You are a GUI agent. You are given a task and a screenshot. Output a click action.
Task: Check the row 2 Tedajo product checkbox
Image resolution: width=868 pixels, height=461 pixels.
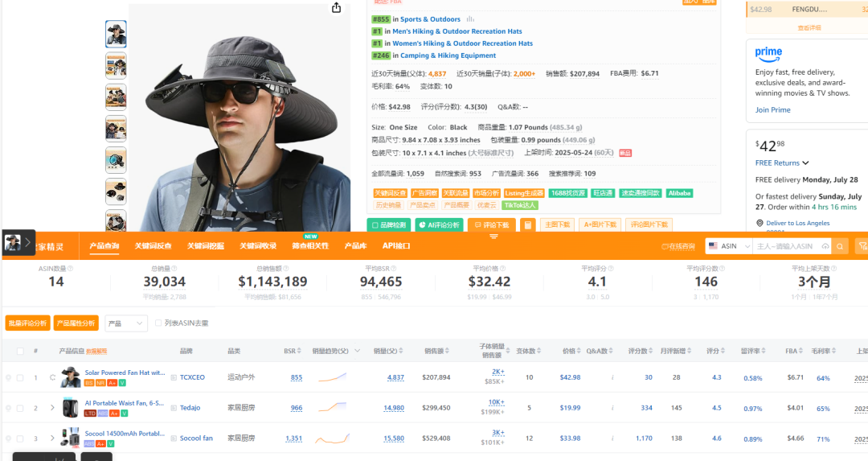point(20,408)
